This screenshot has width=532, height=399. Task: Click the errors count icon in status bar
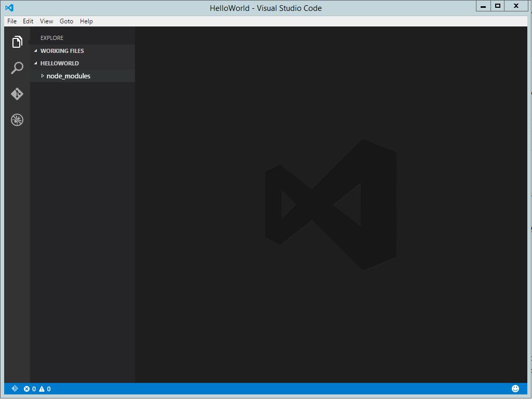[x=27, y=389]
